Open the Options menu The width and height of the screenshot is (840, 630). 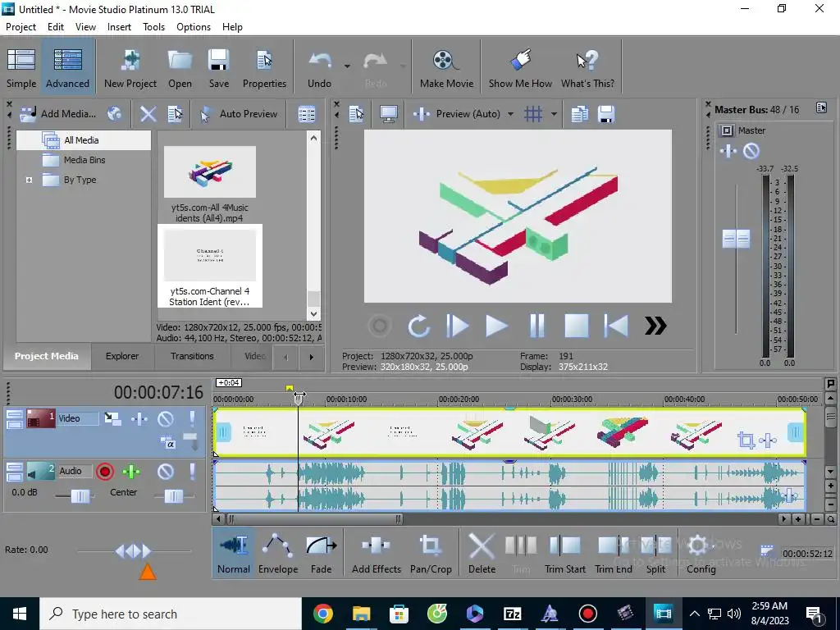[194, 27]
